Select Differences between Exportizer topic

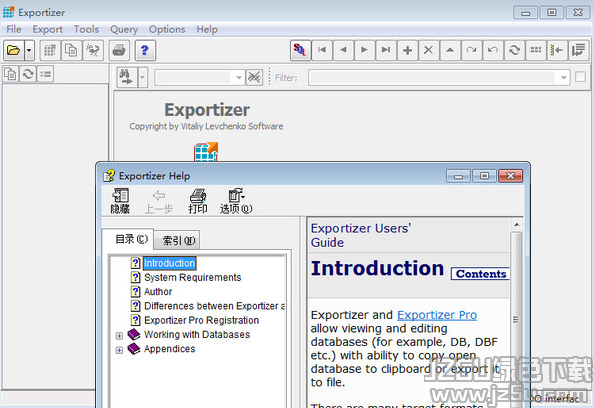214,306
